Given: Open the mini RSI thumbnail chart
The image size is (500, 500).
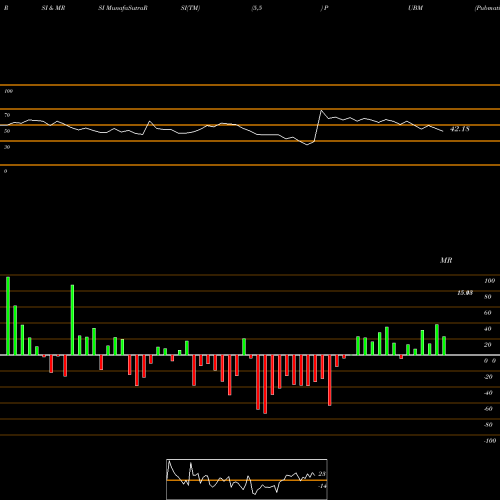Looking at the screenshot, I should 247,479.
